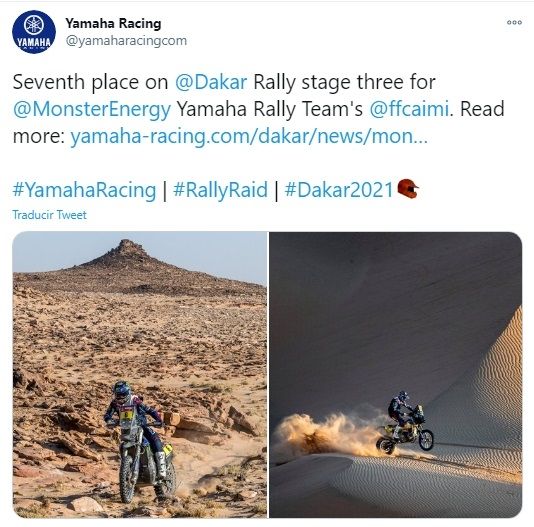Click the rider on the rocky terrain
Viewport: 534px width, 527px height.
140,439
